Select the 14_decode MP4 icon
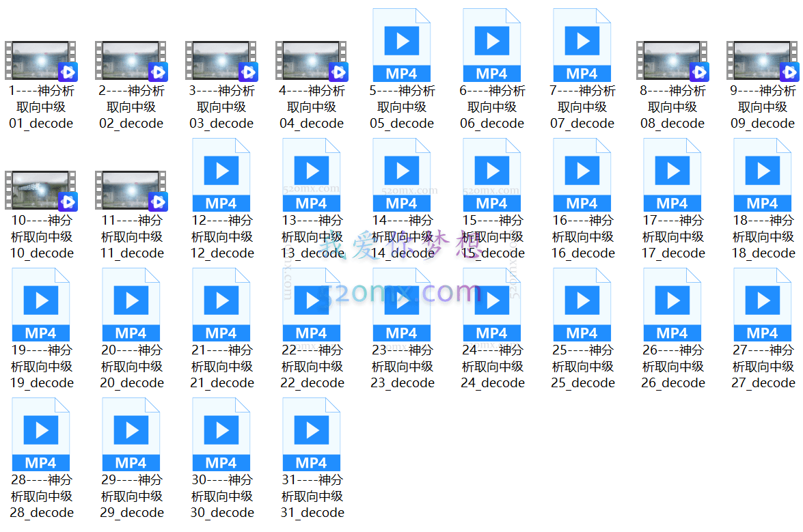The height and width of the screenshot is (532, 803). (402, 175)
